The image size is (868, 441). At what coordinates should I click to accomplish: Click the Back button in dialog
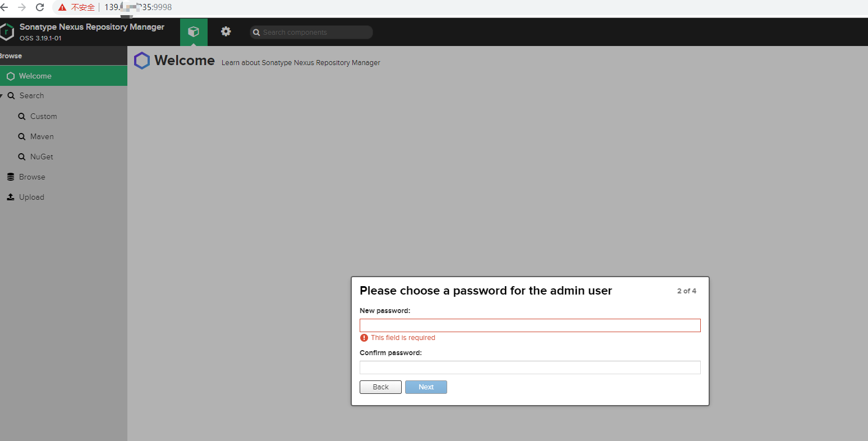click(380, 387)
